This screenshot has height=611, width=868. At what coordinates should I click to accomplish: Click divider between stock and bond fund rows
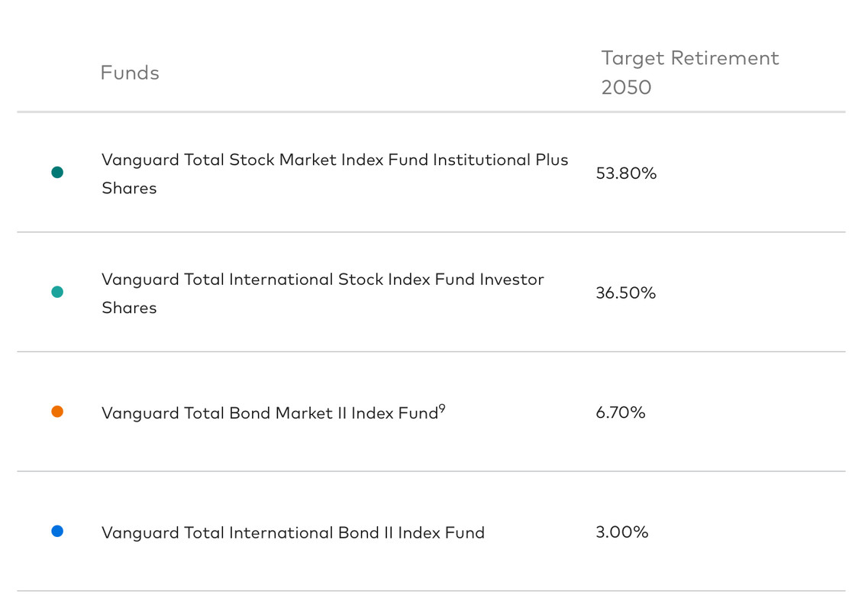pyautogui.click(x=431, y=352)
